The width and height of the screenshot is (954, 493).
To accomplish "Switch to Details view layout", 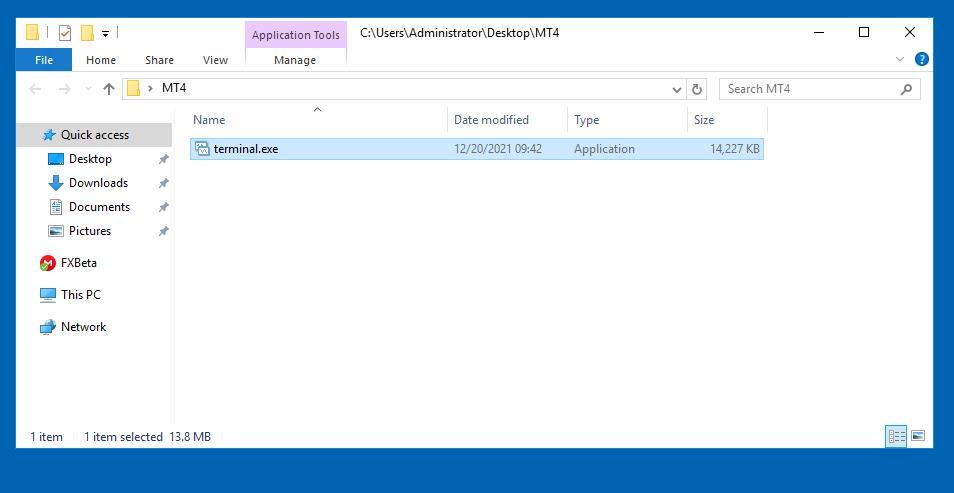I will coord(896,436).
